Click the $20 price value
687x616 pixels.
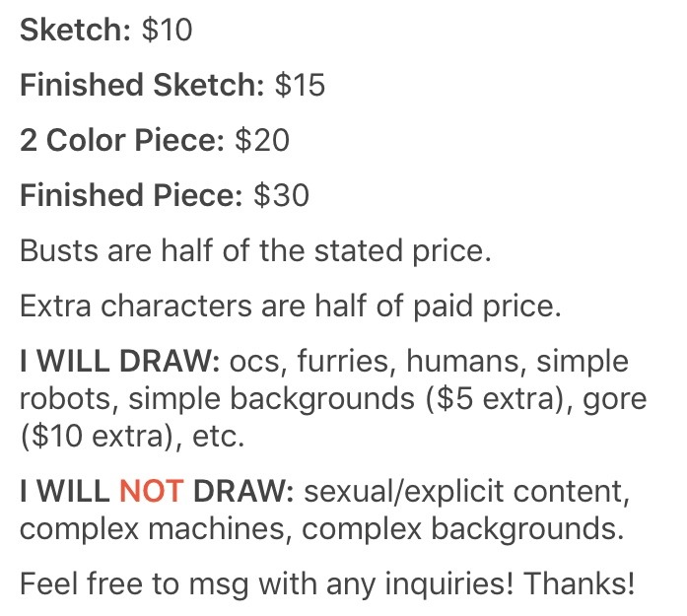point(262,140)
